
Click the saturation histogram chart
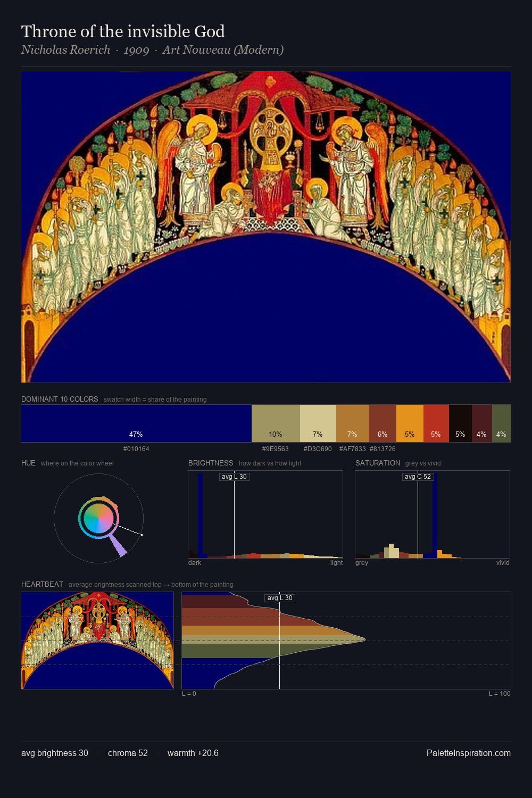[x=433, y=514]
